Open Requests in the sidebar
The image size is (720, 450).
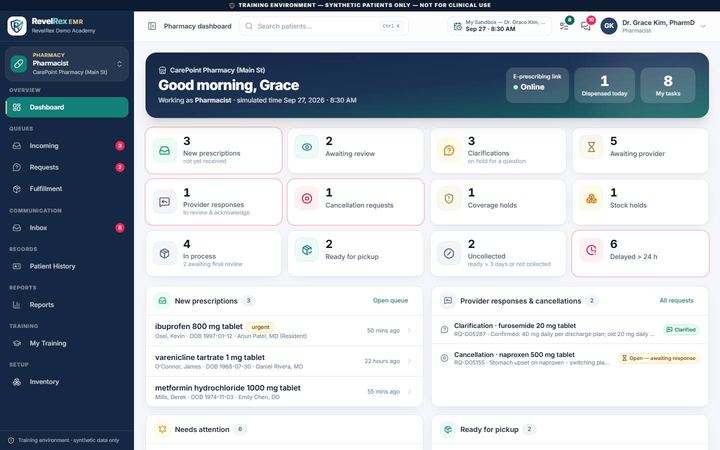[x=67, y=167]
